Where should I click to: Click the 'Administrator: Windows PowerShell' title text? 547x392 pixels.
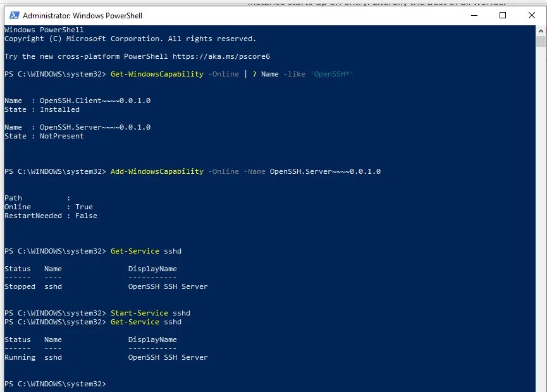[x=83, y=16]
